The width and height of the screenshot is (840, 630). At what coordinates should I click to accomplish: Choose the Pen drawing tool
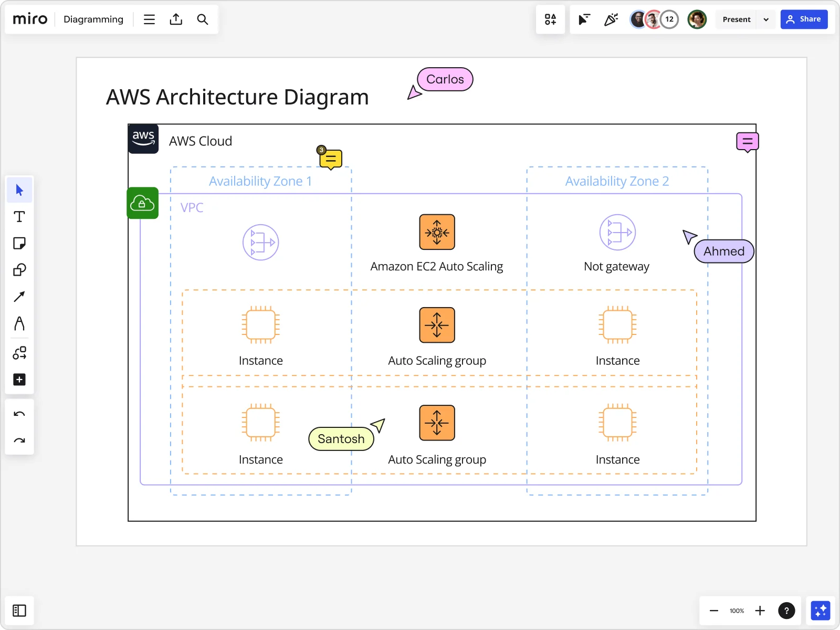click(19, 324)
